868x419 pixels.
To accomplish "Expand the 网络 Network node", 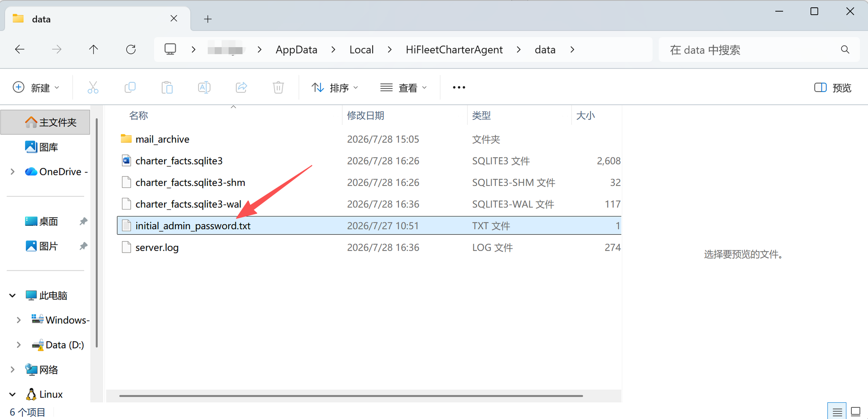I will tap(12, 369).
